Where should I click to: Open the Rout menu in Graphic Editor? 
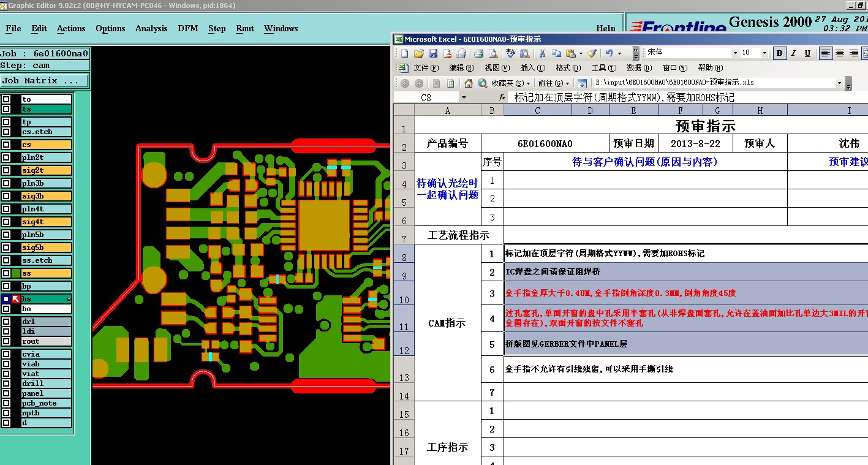pos(245,28)
